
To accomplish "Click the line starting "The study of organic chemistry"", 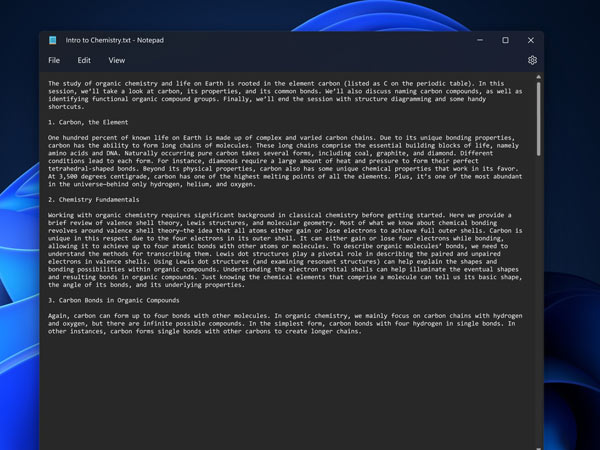I will [276, 83].
